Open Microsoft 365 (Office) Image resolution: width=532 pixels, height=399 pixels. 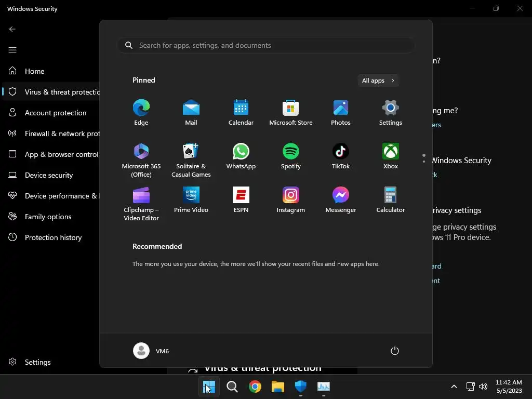pos(141,160)
